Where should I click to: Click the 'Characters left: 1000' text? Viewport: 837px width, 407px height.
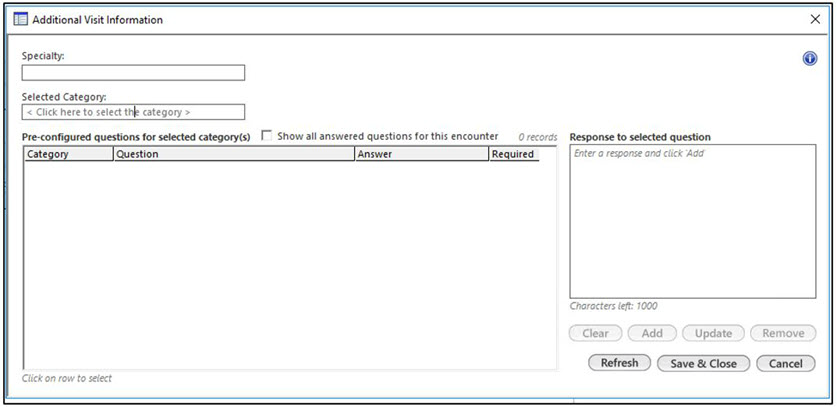(613, 307)
